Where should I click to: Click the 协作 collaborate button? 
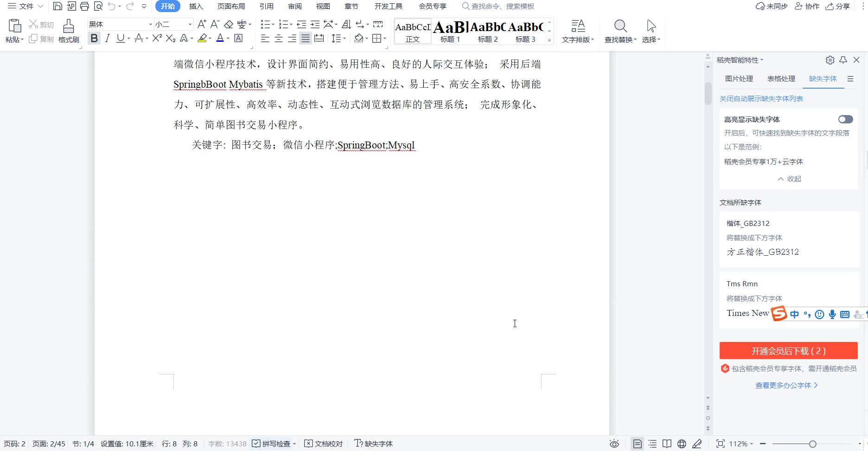[x=807, y=6]
